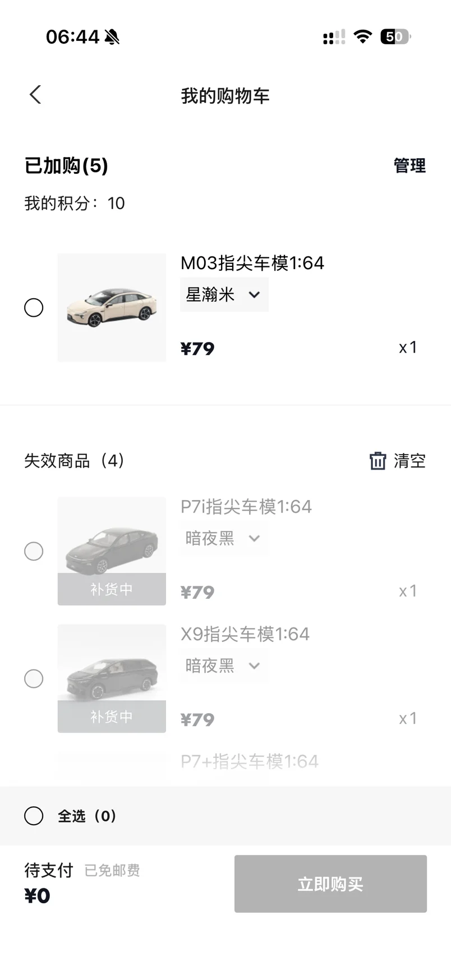The height and width of the screenshot is (980, 451).
Task: Expand the X9 暗夜黑 color dropdown
Action: click(224, 665)
